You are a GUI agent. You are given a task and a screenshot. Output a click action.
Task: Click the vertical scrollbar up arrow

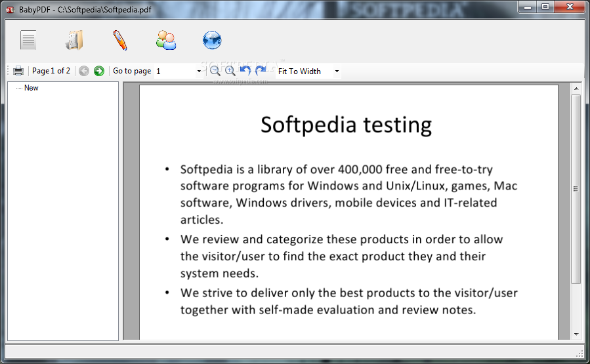point(576,88)
